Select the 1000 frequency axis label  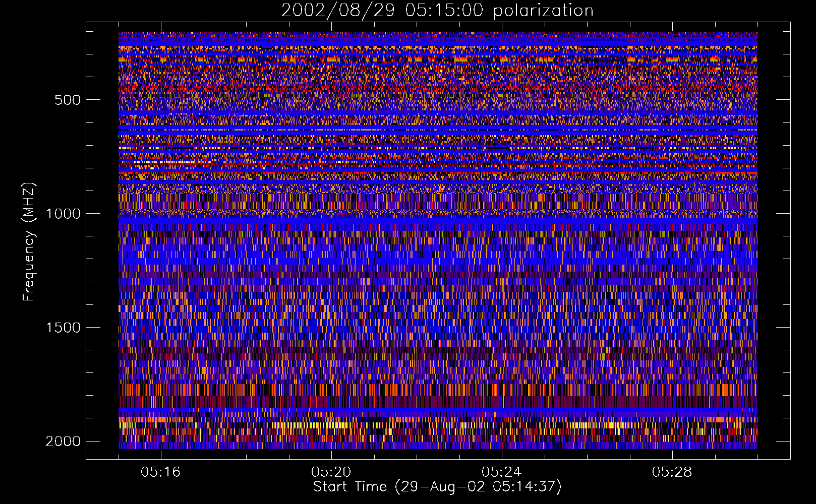click(x=63, y=214)
